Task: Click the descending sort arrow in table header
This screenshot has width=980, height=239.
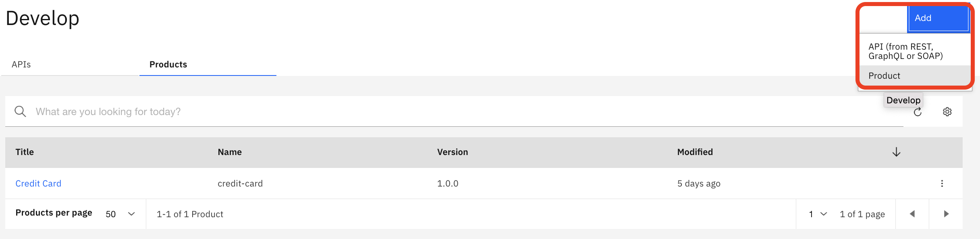Action: point(897,152)
